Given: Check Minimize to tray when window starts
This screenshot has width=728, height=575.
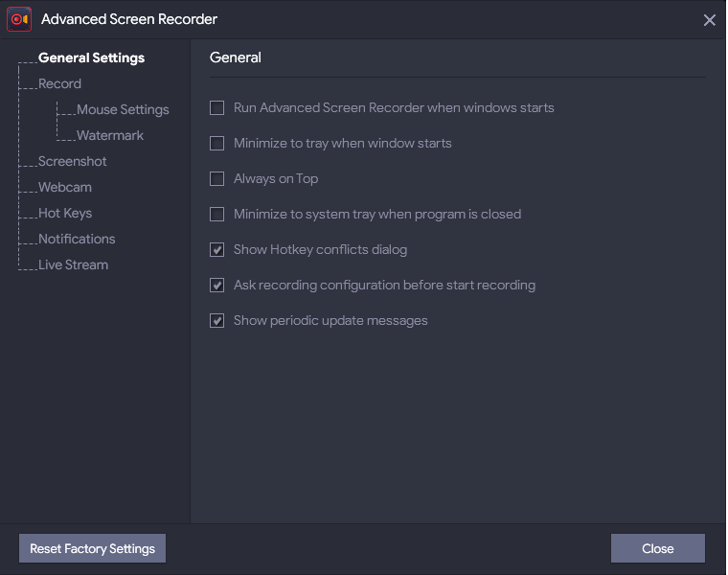Looking at the screenshot, I should (216, 143).
